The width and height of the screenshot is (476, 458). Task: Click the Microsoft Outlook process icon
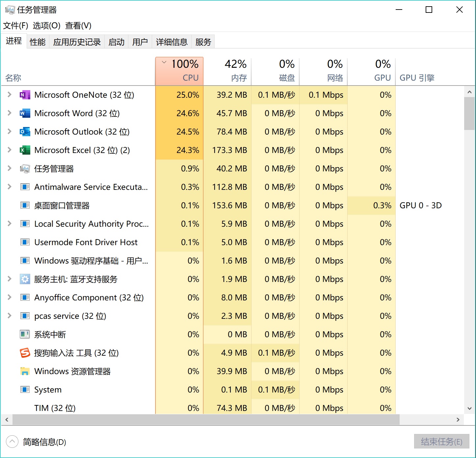24,132
